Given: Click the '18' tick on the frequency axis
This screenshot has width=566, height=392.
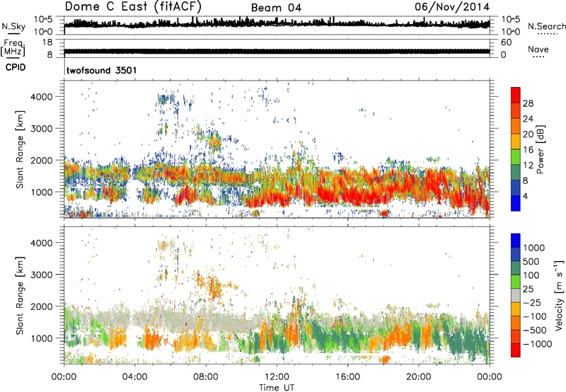Looking at the screenshot, I should click(47, 42).
